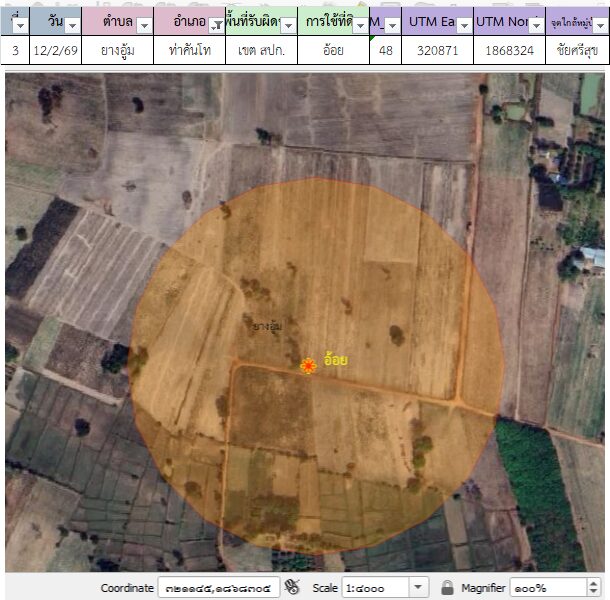The image size is (610, 600).
Task: Open the filter dropdown for วัน column
Action: [x=71, y=24]
